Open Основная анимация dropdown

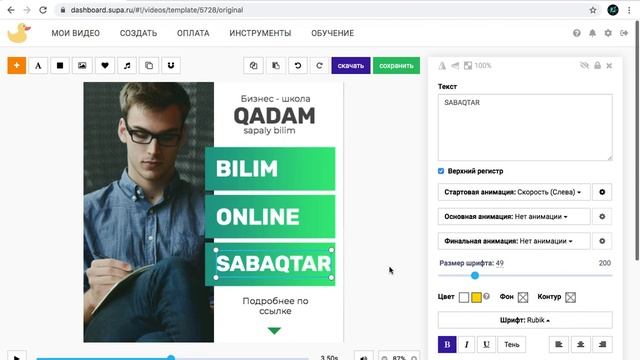click(514, 216)
